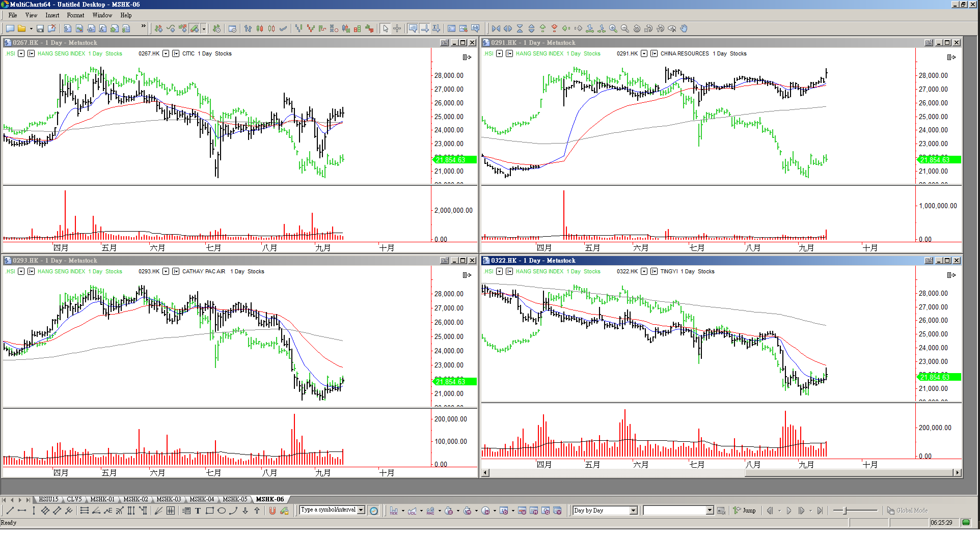Toggle the 0322.HK TINGYI series checkbox
The width and height of the screenshot is (980, 538).
644,271
